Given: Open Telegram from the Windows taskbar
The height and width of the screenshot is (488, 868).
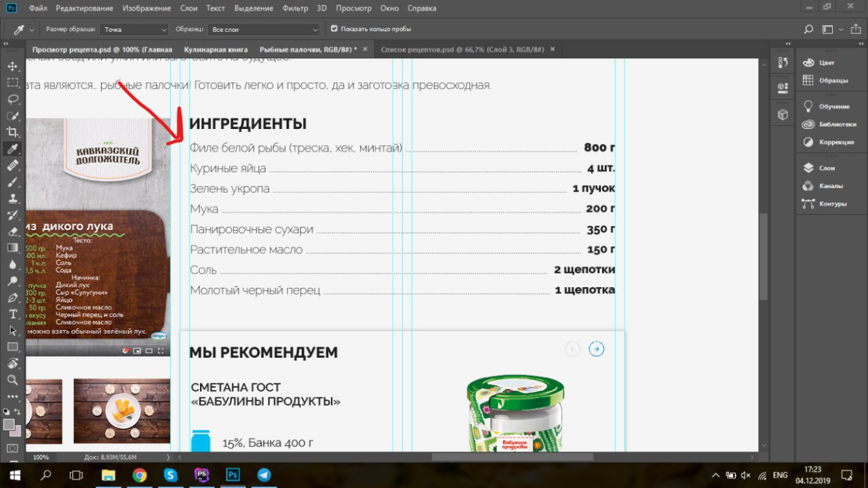Looking at the screenshot, I should point(264,475).
